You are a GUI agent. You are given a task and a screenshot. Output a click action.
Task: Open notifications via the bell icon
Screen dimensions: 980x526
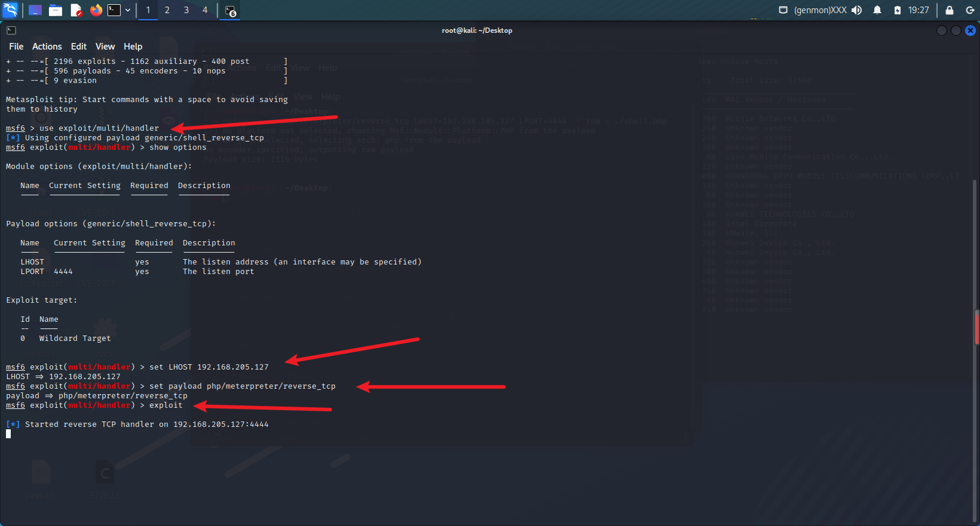tap(877, 10)
